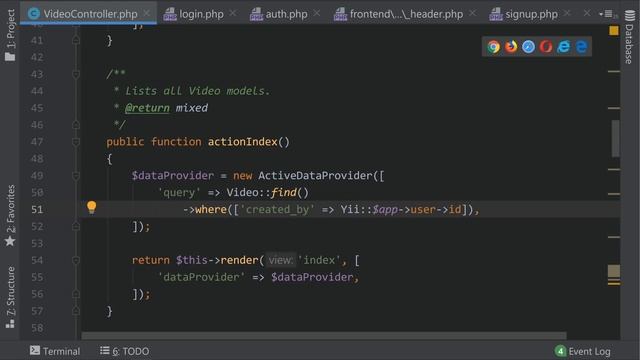Click the editor horizontal scrollbar
This screenshot has height=360, width=640.
[x=324, y=336]
